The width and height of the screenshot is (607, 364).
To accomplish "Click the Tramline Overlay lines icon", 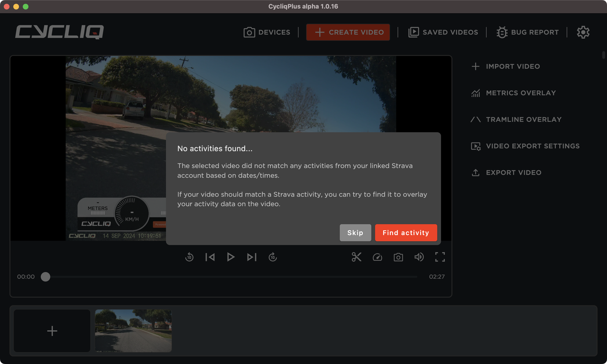I will point(475,119).
